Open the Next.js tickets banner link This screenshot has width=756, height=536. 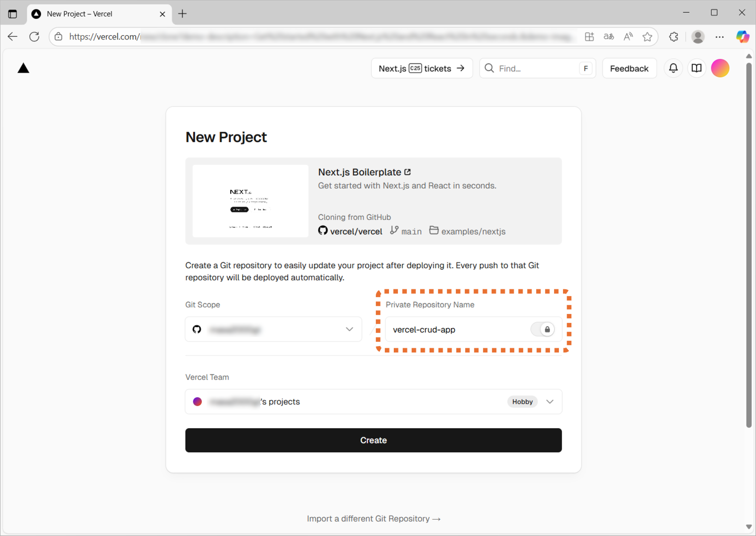[422, 68]
